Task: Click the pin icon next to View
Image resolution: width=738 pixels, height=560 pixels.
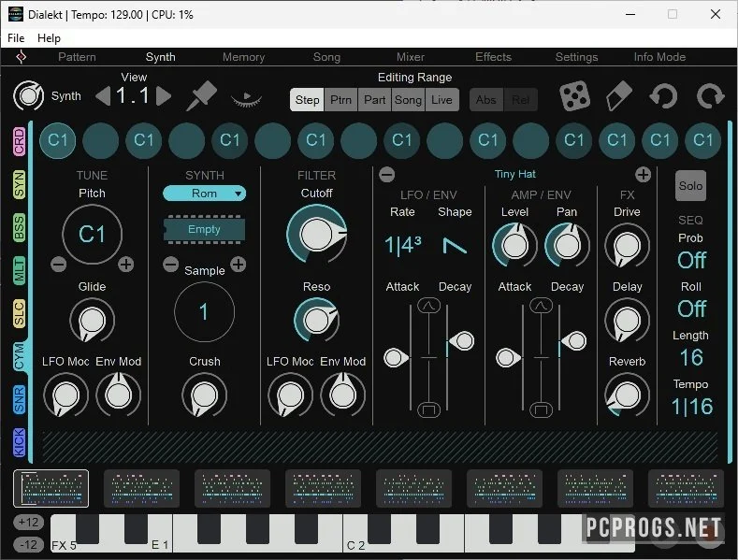Action: 201,96
